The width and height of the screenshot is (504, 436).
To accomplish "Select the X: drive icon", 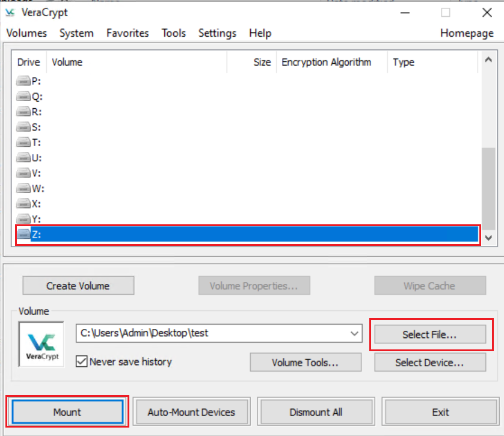I will (x=23, y=204).
